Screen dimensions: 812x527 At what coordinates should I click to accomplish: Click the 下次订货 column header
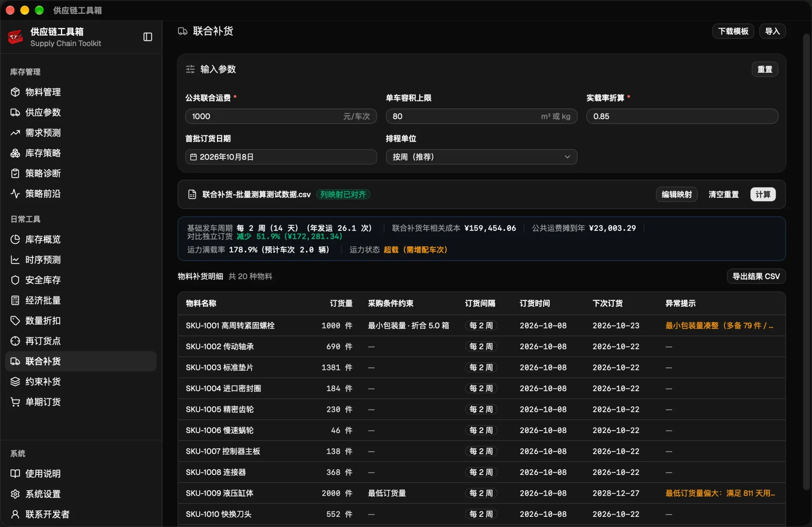coord(607,304)
